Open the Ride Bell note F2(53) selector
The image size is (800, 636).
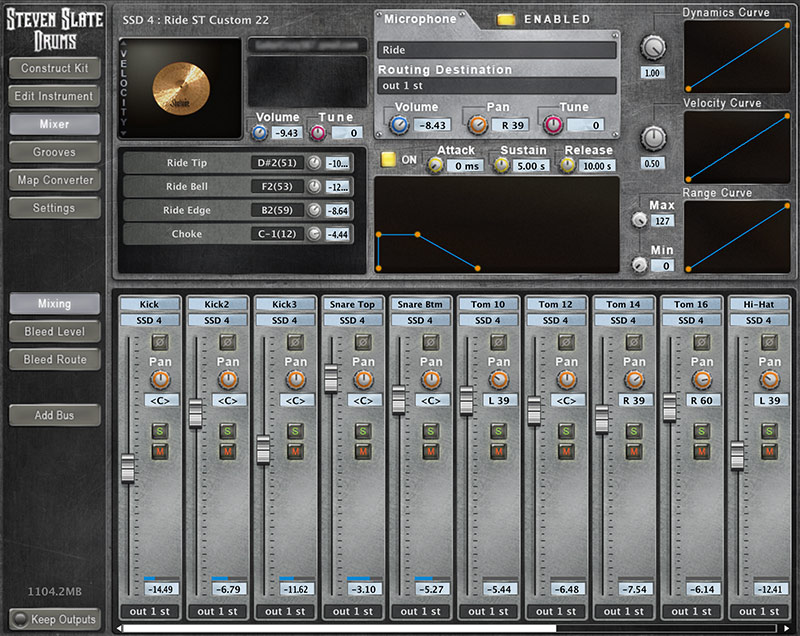tap(277, 187)
